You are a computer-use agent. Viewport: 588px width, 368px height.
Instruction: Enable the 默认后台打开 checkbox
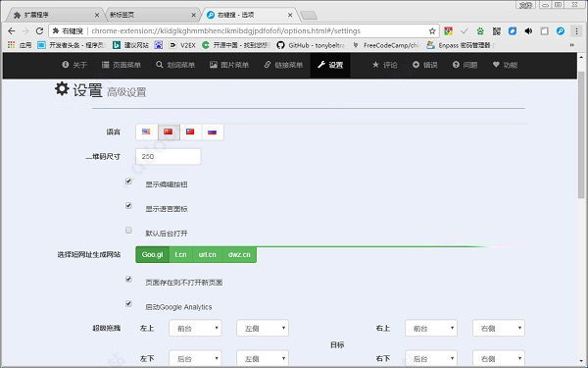128,231
